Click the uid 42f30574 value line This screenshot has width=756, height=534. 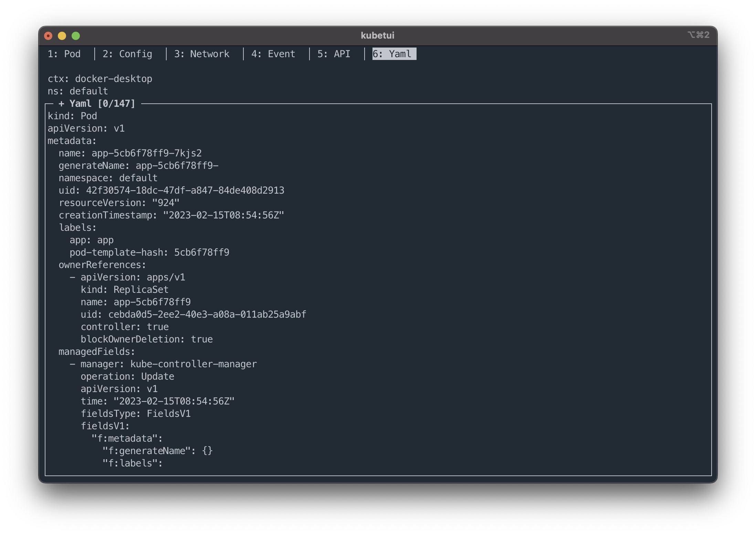pyautogui.click(x=185, y=191)
